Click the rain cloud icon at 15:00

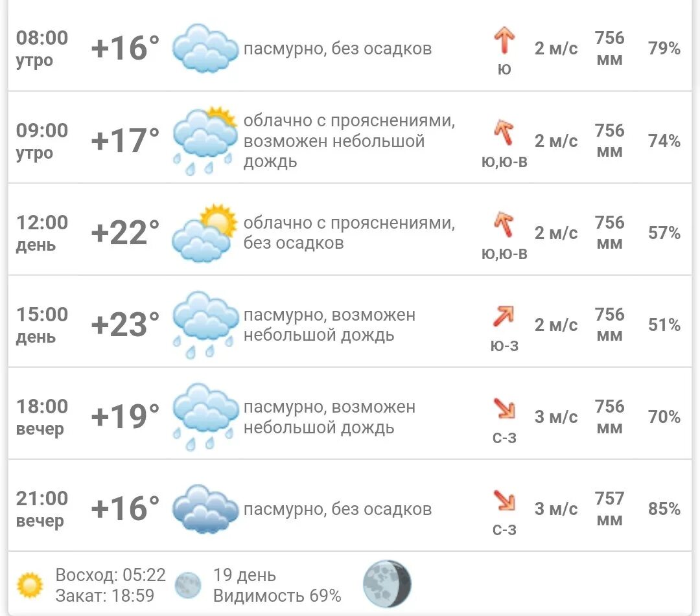[204, 325]
